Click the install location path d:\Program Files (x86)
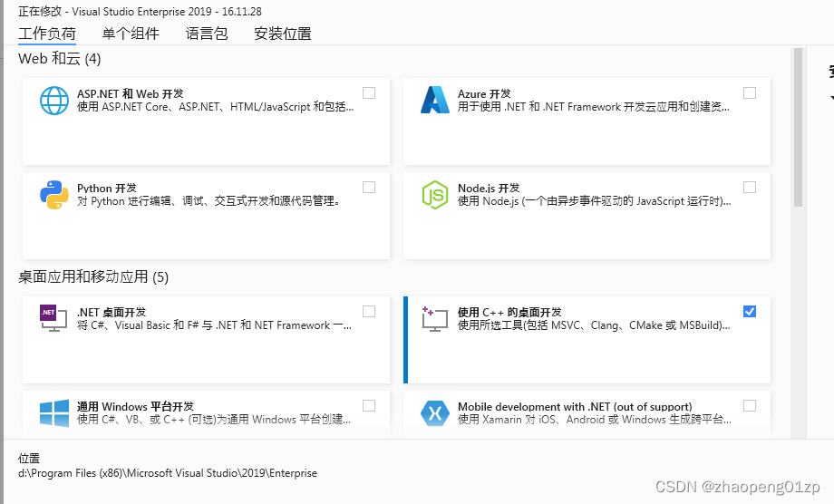This screenshot has height=504, width=834. (168, 473)
